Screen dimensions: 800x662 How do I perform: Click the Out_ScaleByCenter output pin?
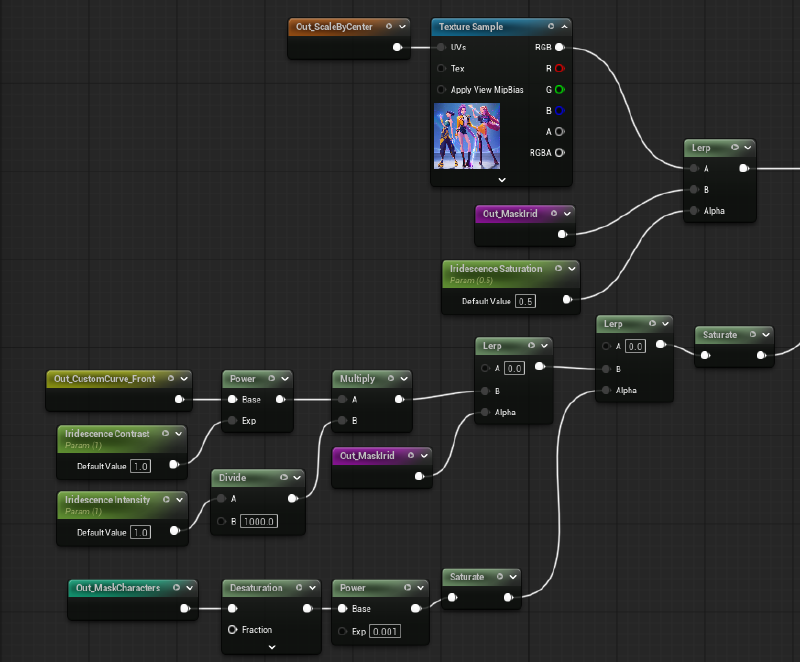click(x=398, y=47)
